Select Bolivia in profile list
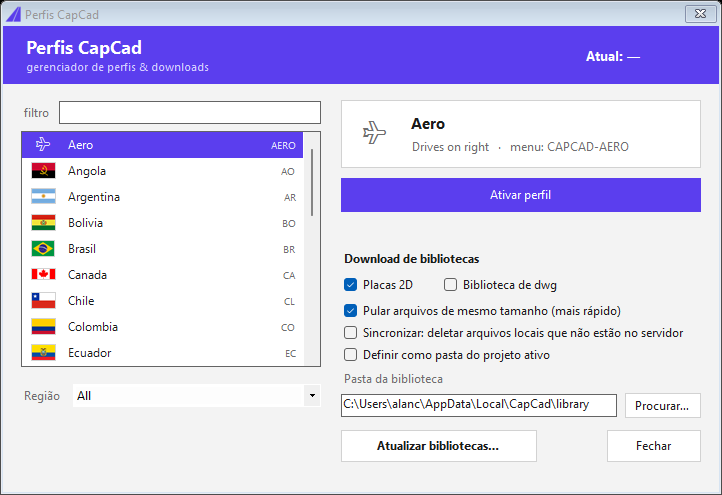722x495 pixels. (162, 223)
